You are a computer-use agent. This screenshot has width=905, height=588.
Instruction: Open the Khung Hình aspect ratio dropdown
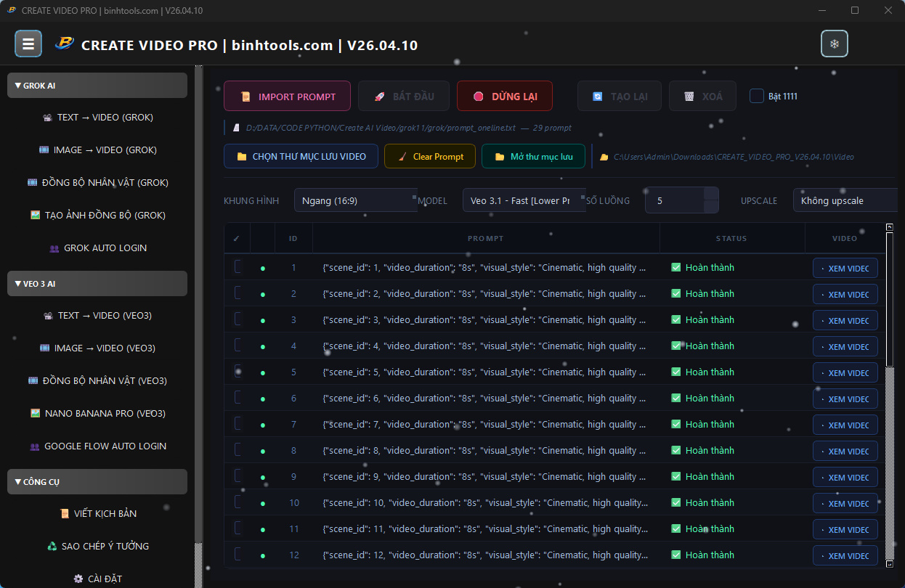355,201
